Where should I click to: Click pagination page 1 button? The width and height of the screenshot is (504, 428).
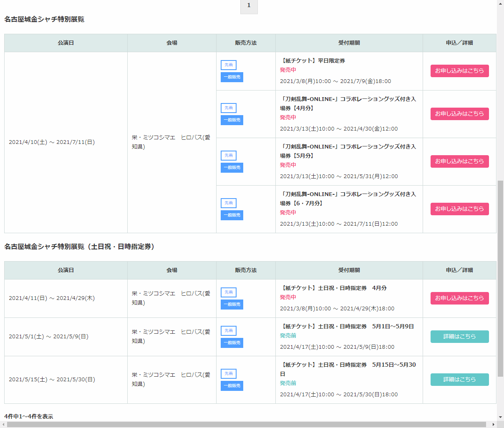(249, 6)
